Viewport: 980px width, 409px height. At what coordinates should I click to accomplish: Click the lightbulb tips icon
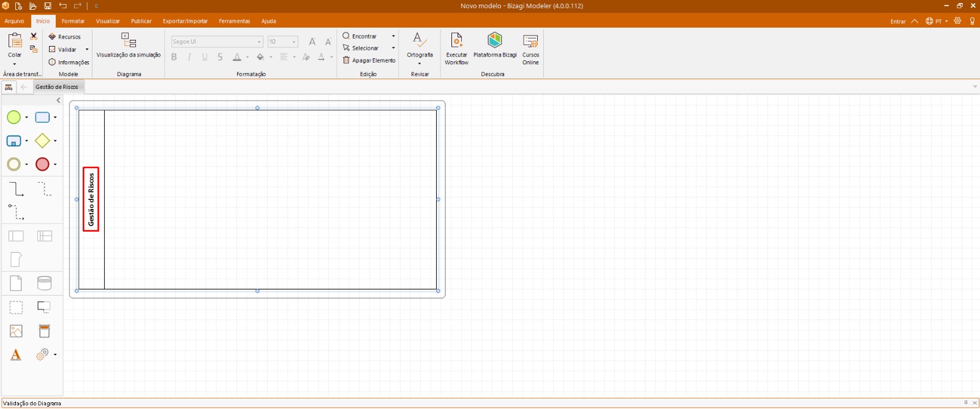pos(972,21)
